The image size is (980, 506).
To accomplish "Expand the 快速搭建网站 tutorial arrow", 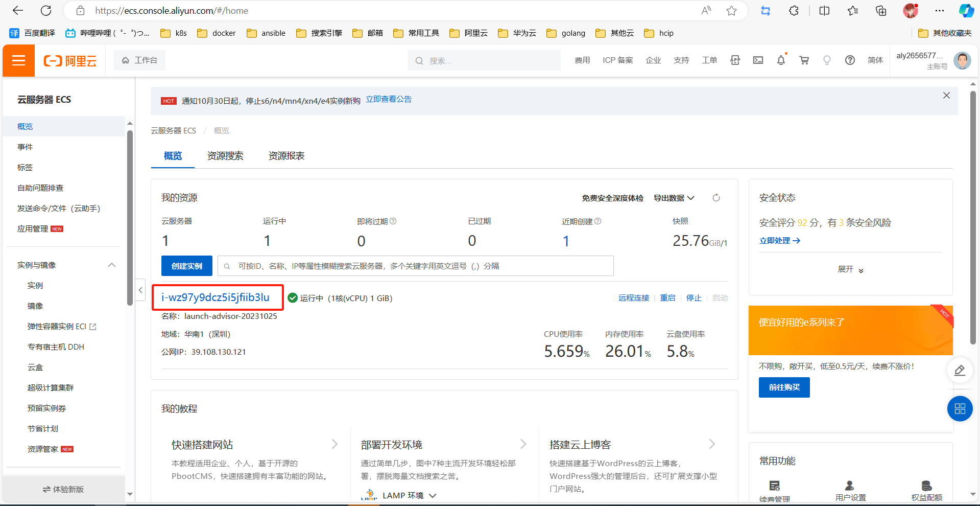I will coord(334,444).
